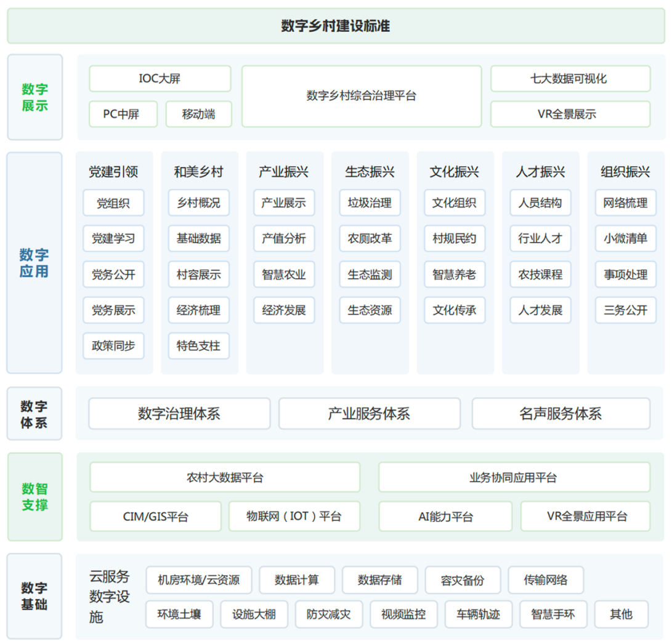This screenshot has height=644, width=672.
Task: Click the 智慧养老 item
Action: (x=455, y=275)
